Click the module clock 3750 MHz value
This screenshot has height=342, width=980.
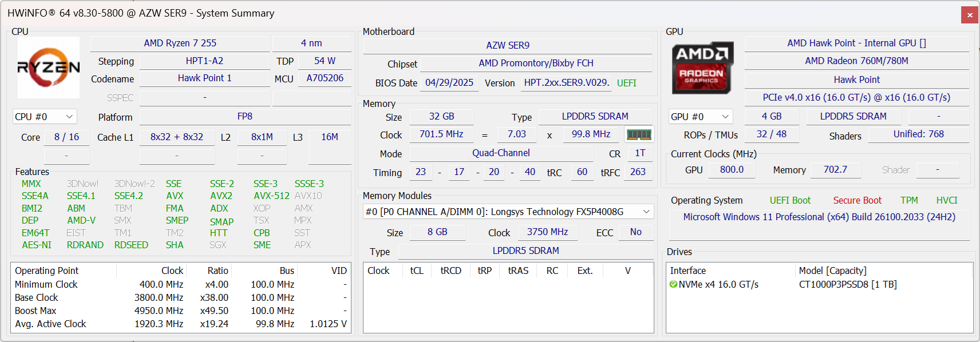click(x=547, y=232)
